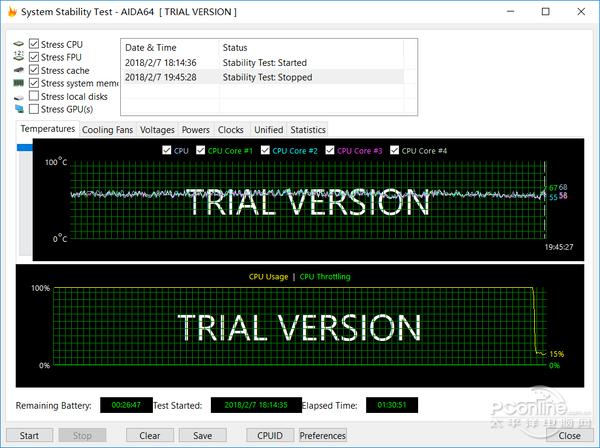600x448 pixels.
Task: Uncheck the Stress system memory checkbox
Action: point(34,83)
